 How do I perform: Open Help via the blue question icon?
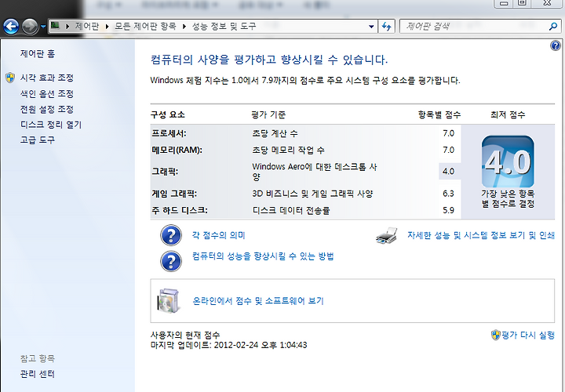pyautogui.click(x=556, y=45)
